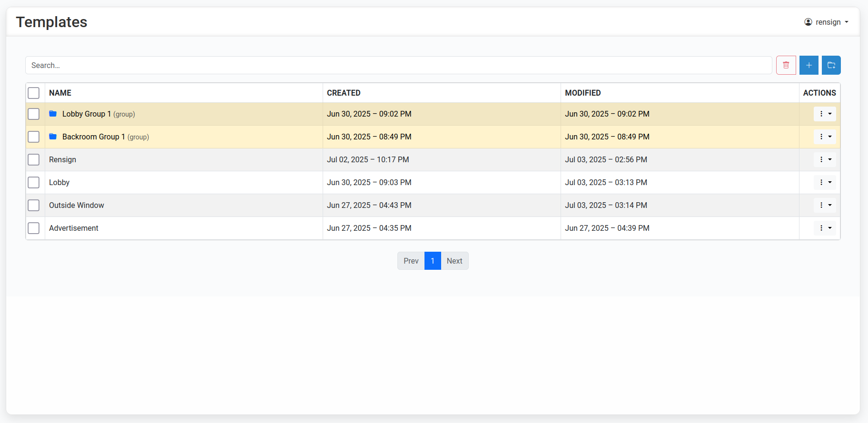This screenshot has height=423, width=868.
Task: Select page 1 in pagination
Action: point(433,261)
